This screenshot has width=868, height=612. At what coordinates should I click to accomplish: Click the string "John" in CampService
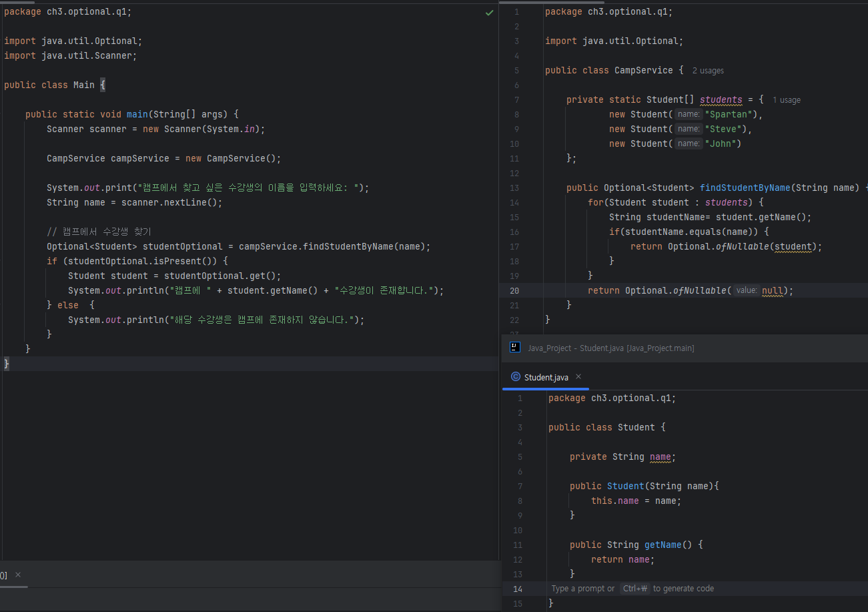point(721,143)
